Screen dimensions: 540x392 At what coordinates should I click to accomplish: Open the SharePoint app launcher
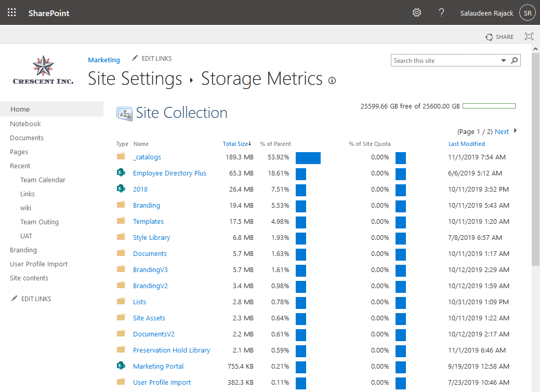pyautogui.click(x=11, y=12)
